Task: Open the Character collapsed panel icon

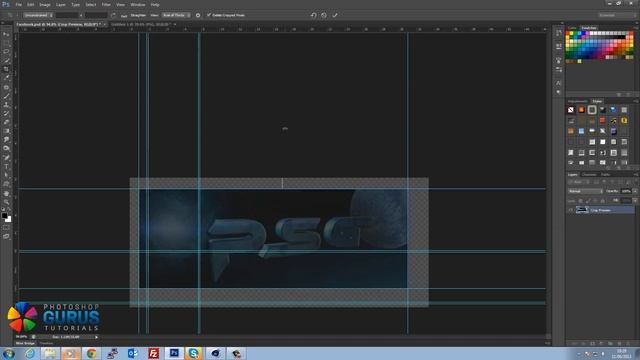Action: tap(559, 83)
